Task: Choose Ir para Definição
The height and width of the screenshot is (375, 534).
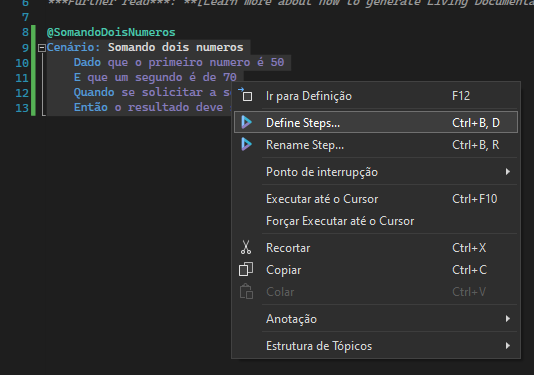Action: click(x=376, y=96)
